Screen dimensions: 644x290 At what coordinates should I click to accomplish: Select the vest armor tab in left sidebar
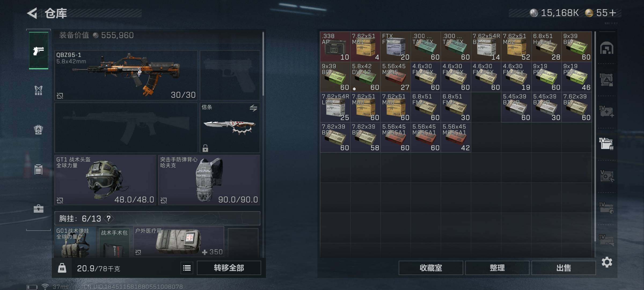pos(38,90)
